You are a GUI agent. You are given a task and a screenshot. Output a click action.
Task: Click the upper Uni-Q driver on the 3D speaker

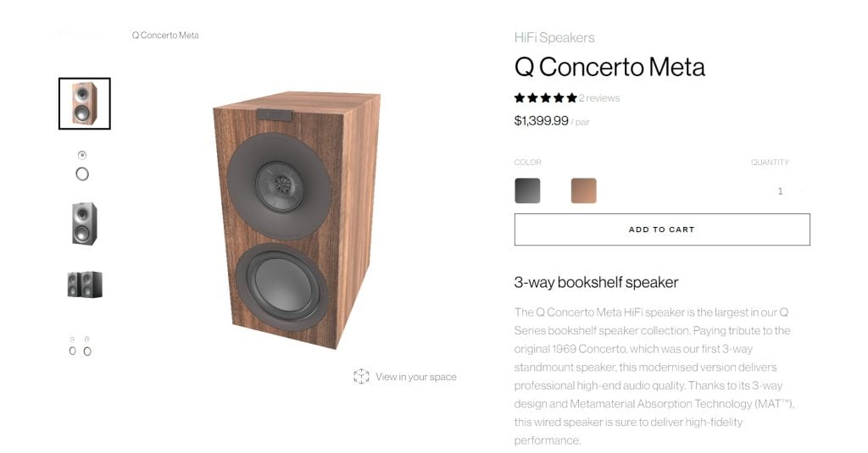[x=280, y=185]
